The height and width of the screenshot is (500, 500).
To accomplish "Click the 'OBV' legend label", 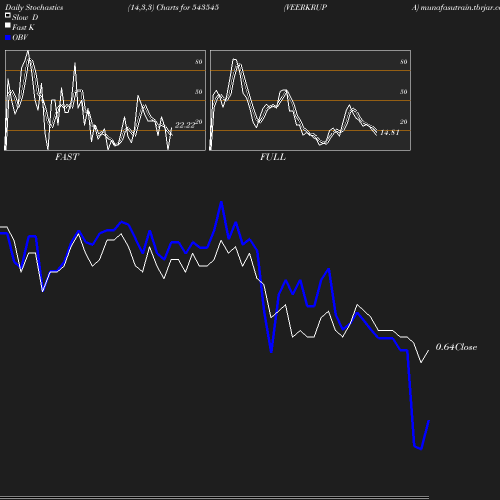I will point(20,38).
